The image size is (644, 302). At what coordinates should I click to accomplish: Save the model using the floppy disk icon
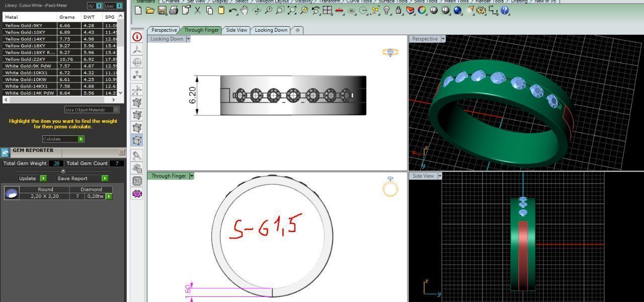162,10
